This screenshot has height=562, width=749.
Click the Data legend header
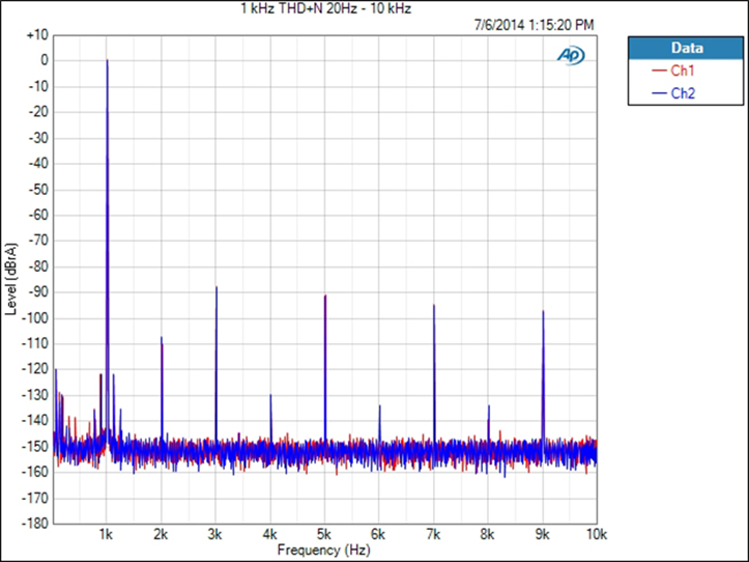pos(686,48)
